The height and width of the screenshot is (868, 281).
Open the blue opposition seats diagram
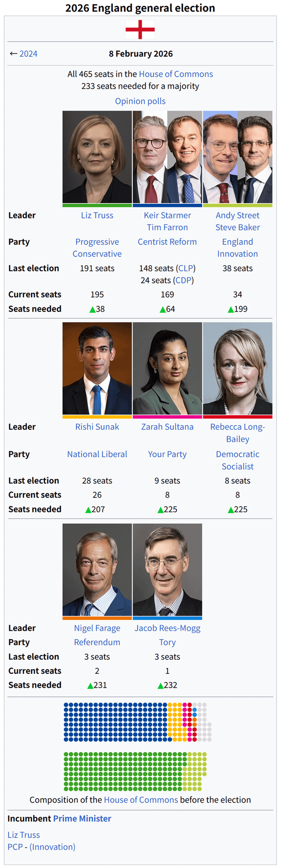click(137, 722)
